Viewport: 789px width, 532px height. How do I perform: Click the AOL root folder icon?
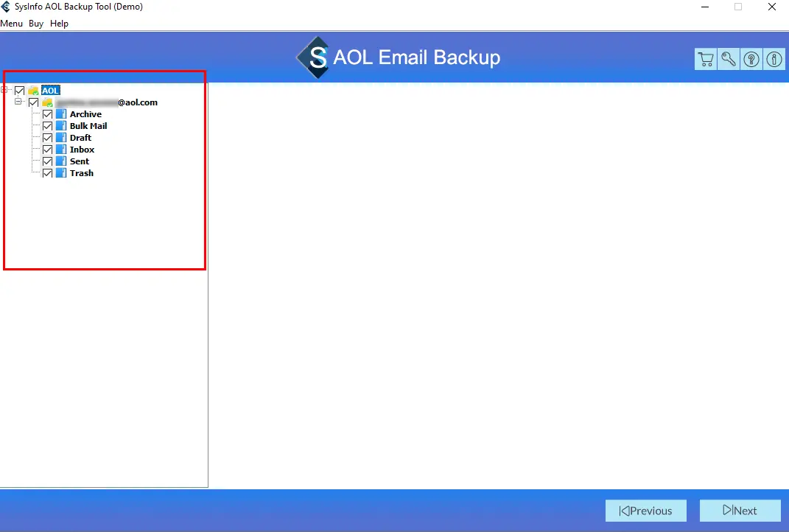(x=33, y=91)
